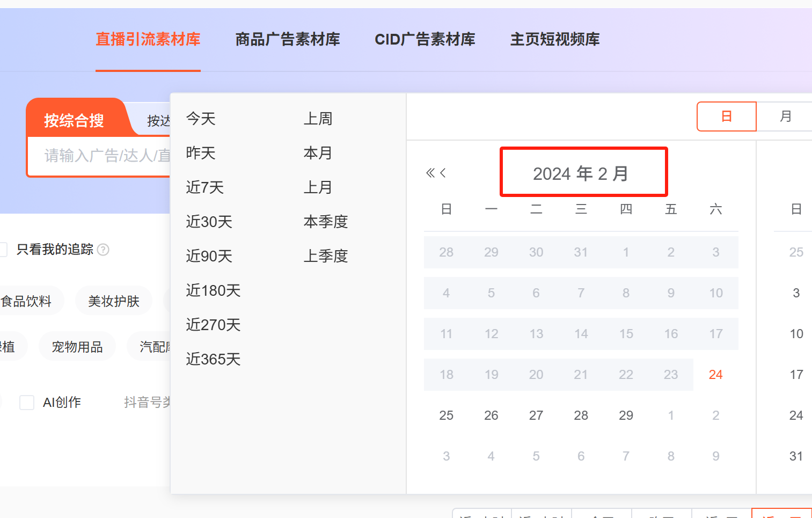Switch calendar to 日 day mode
This screenshot has height=518, width=812.
coord(726,116)
